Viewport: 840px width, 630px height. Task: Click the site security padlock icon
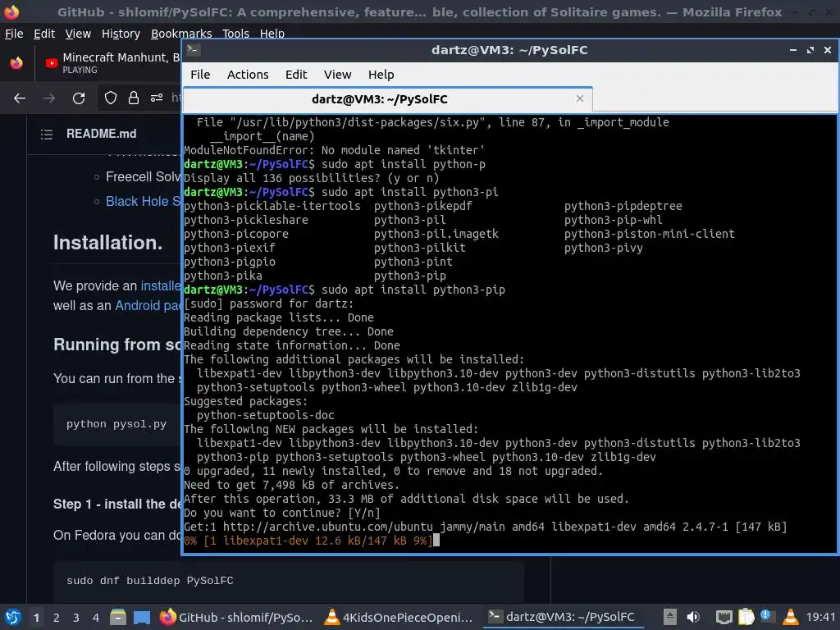pyautogui.click(x=134, y=98)
